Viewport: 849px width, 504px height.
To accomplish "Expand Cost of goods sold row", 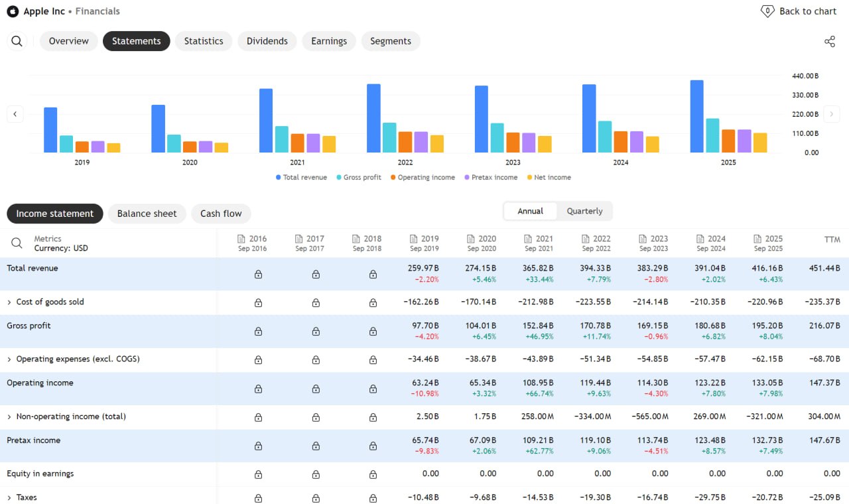I will (9, 302).
